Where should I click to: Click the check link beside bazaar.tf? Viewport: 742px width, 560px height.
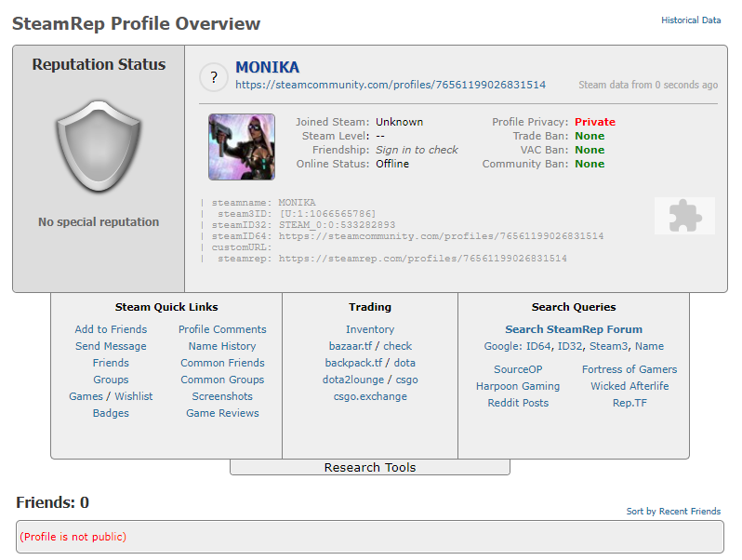(398, 346)
